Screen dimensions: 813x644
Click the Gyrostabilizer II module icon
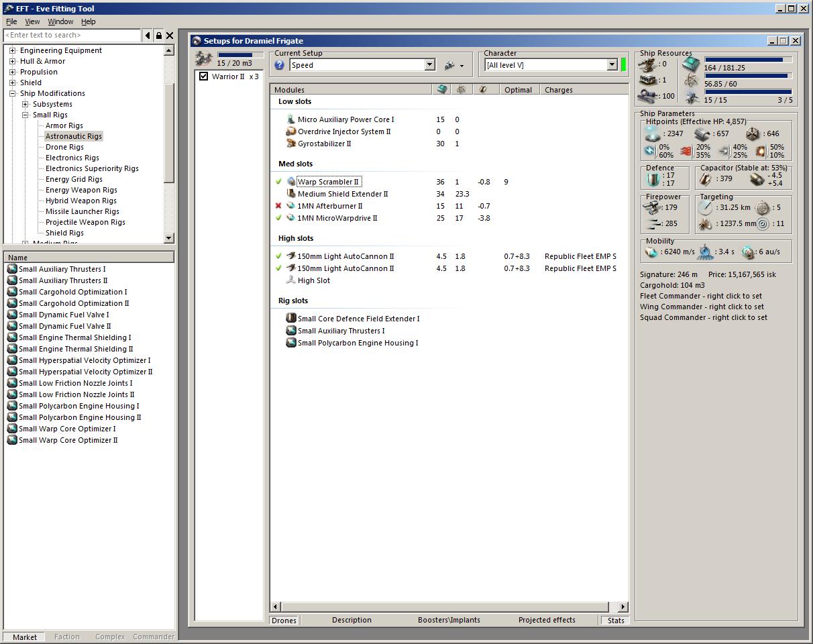pos(291,144)
